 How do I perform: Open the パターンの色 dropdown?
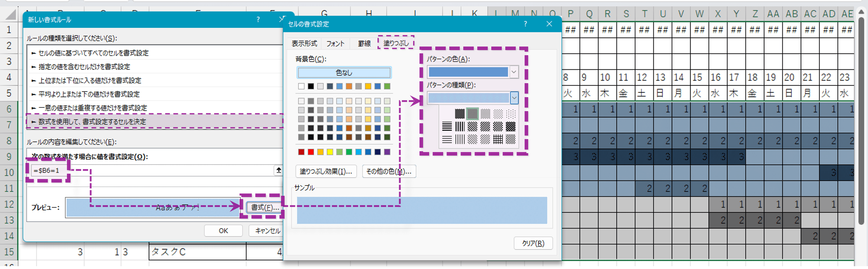(x=513, y=72)
